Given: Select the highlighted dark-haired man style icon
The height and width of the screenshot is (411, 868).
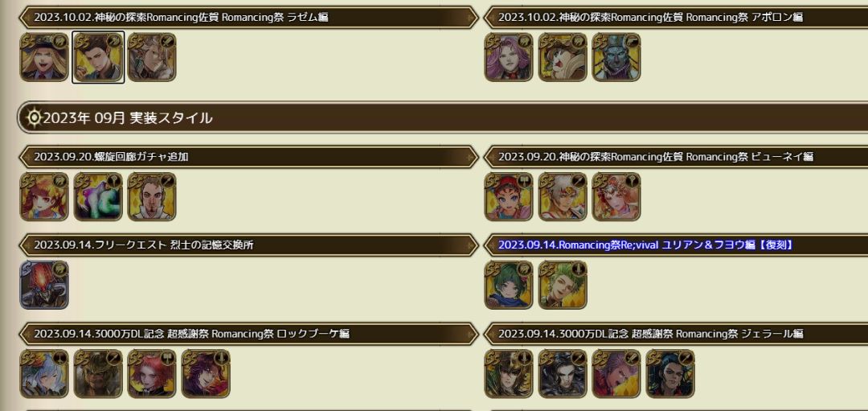Looking at the screenshot, I should click(98, 57).
